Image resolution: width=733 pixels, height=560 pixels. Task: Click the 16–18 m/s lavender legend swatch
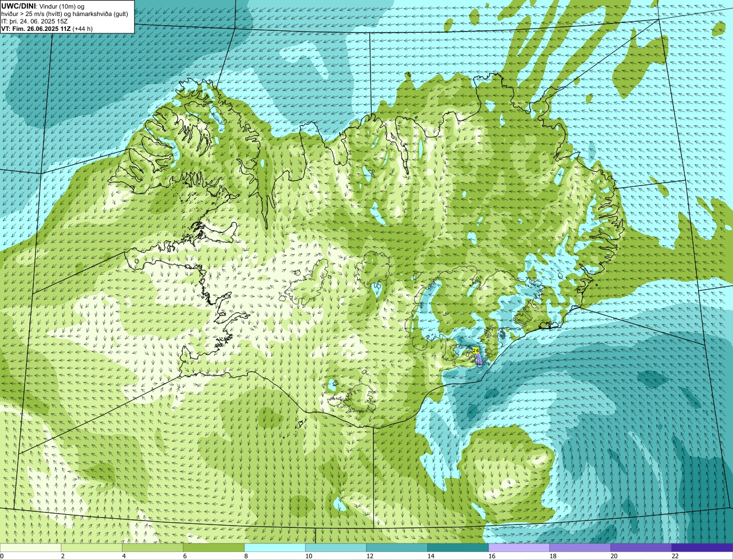click(x=519, y=547)
